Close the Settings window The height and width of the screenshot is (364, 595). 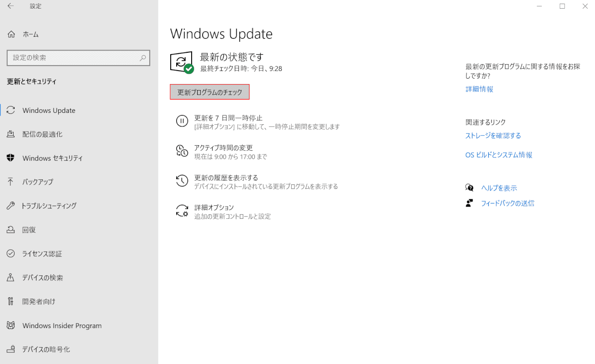click(x=585, y=6)
